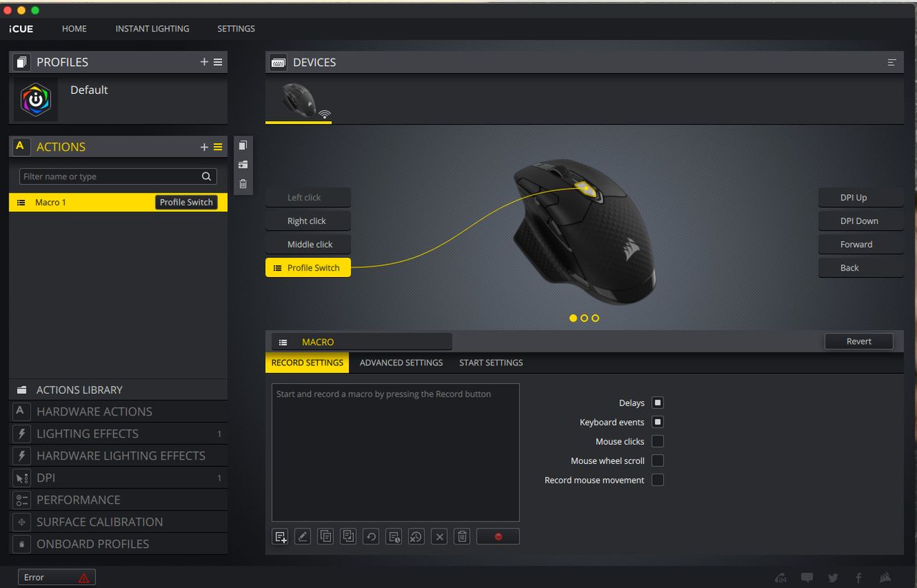Click the Revert button
The width and height of the screenshot is (917, 588).
pos(859,341)
